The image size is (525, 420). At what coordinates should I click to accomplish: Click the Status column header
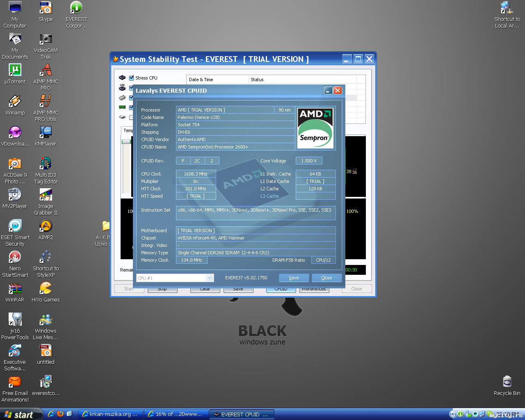tap(302, 80)
